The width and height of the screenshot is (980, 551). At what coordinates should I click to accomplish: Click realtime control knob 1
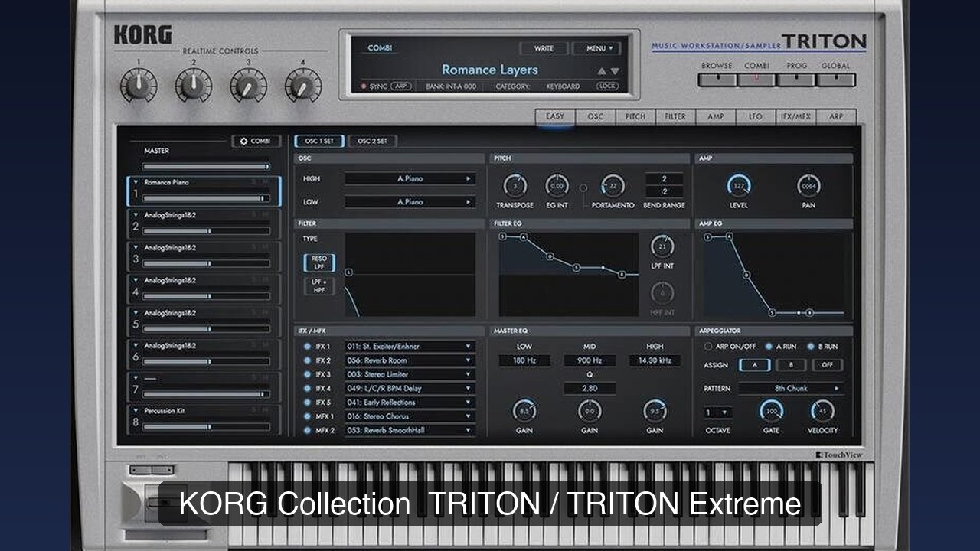click(139, 86)
